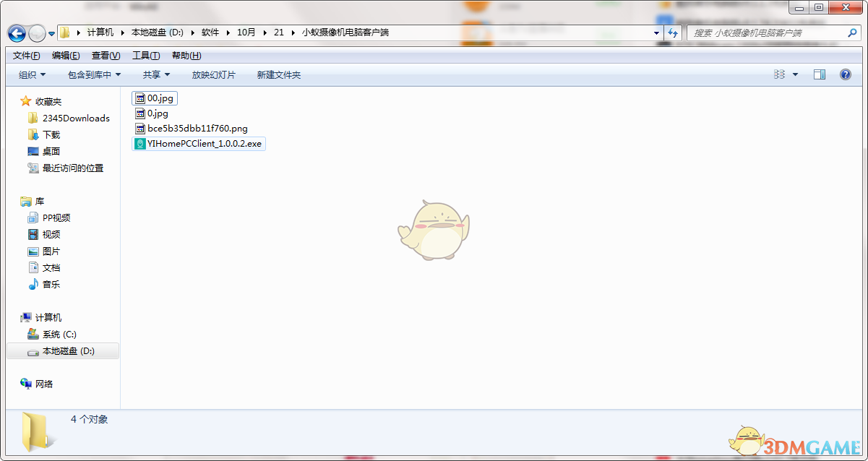Click the 放映幻灯片 button

coord(213,74)
